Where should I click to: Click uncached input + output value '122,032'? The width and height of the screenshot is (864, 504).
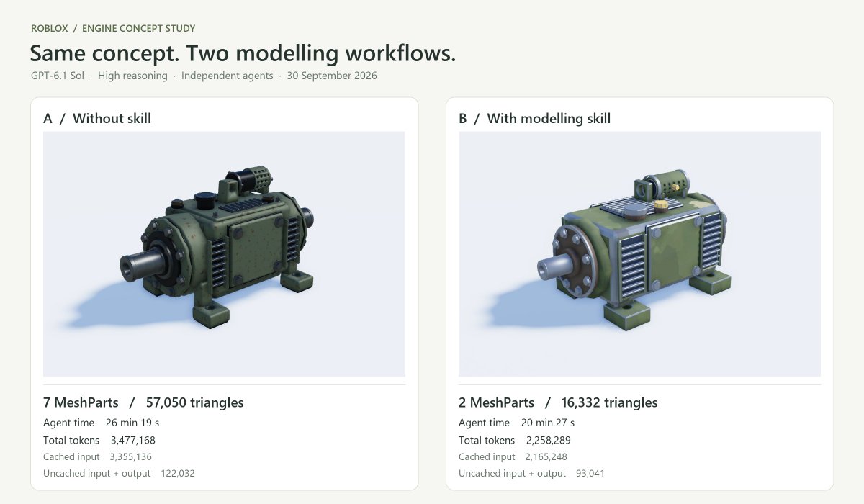178,473
